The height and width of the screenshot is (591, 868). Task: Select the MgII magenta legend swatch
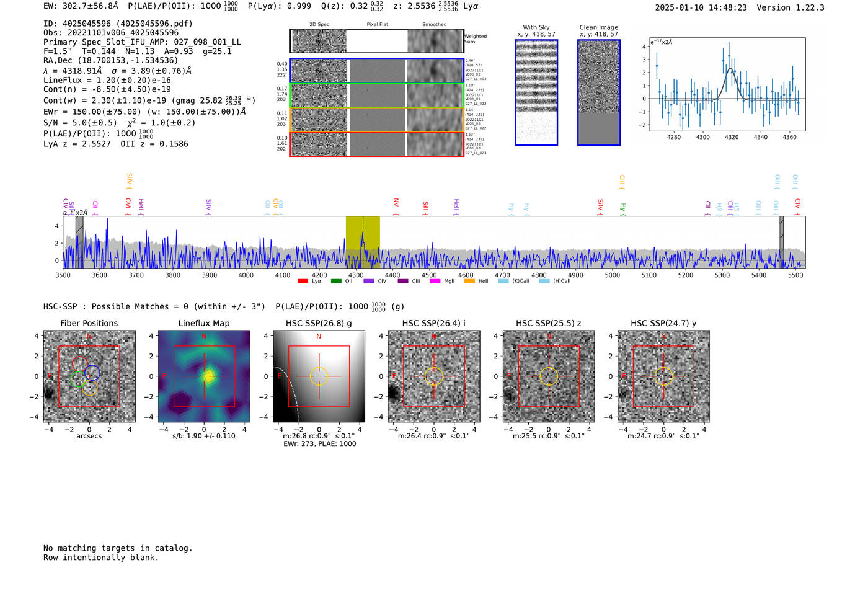[435, 281]
